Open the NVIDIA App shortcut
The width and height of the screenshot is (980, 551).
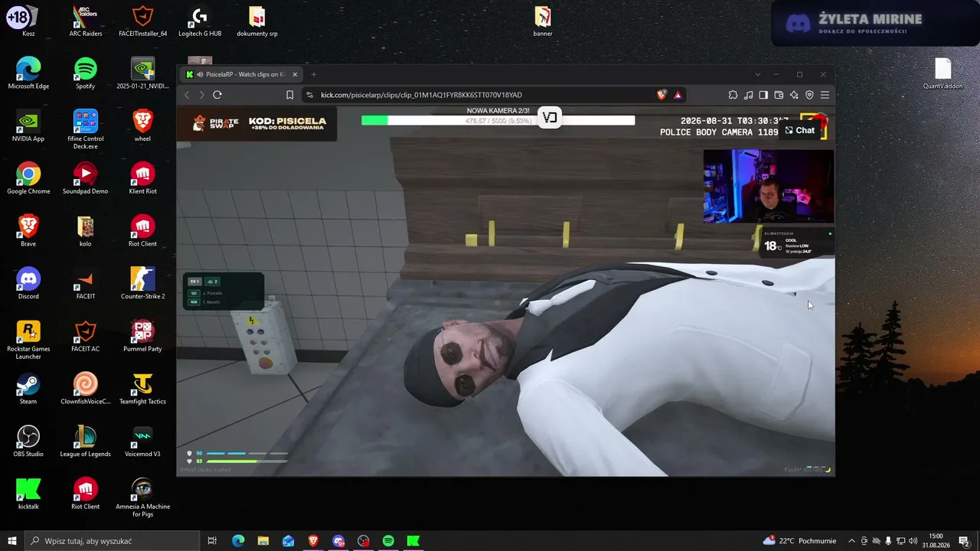tap(28, 126)
